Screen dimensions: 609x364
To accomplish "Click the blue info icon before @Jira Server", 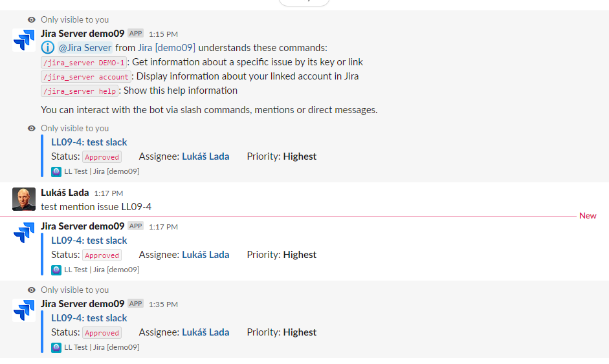I will [48, 48].
